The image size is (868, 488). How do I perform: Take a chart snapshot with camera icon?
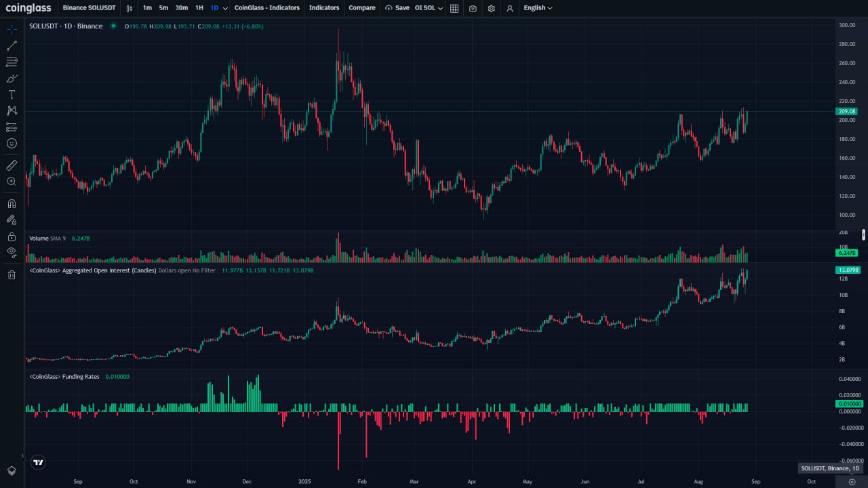473,8
